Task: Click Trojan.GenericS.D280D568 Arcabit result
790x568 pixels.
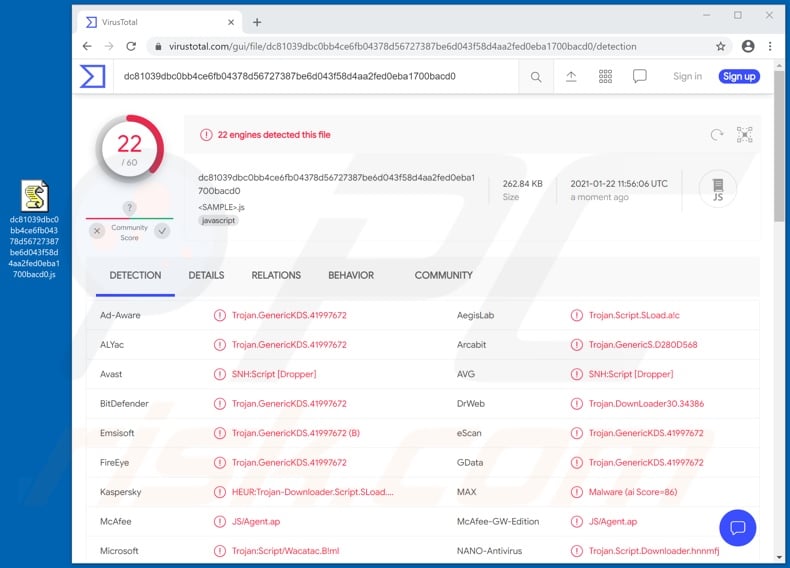Action: 643,345
